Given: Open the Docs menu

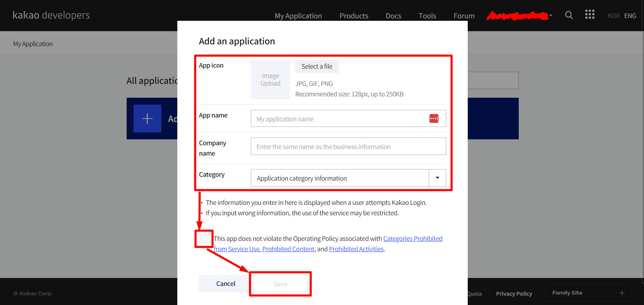Looking at the screenshot, I should coord(393,16).
